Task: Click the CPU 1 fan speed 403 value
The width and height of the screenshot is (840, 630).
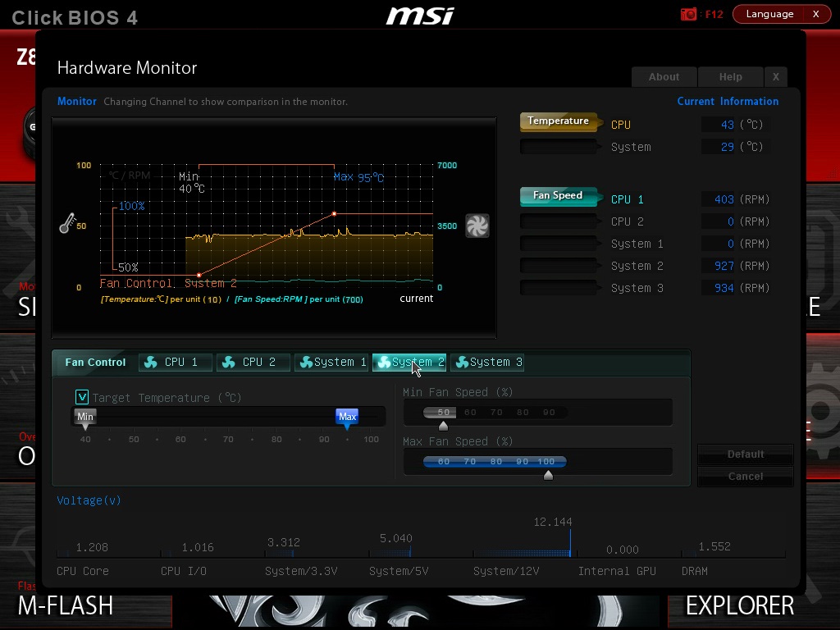Action: coord(724,199)
